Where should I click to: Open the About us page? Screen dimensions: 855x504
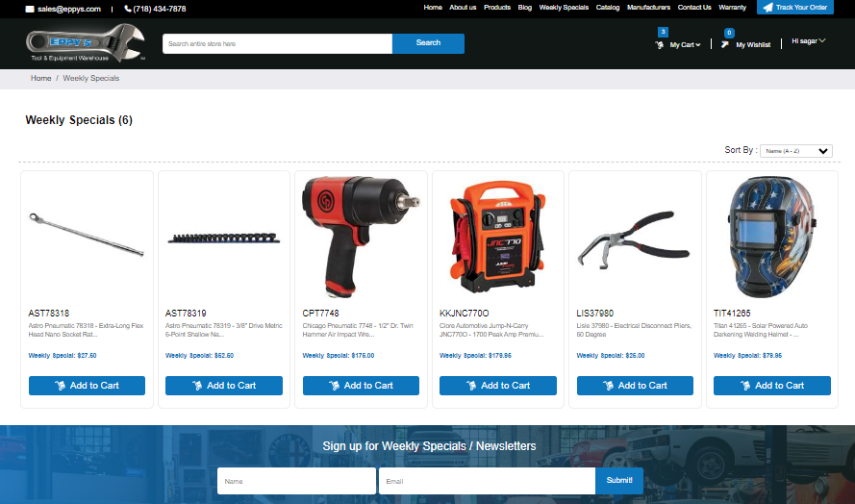coord(463,7)
